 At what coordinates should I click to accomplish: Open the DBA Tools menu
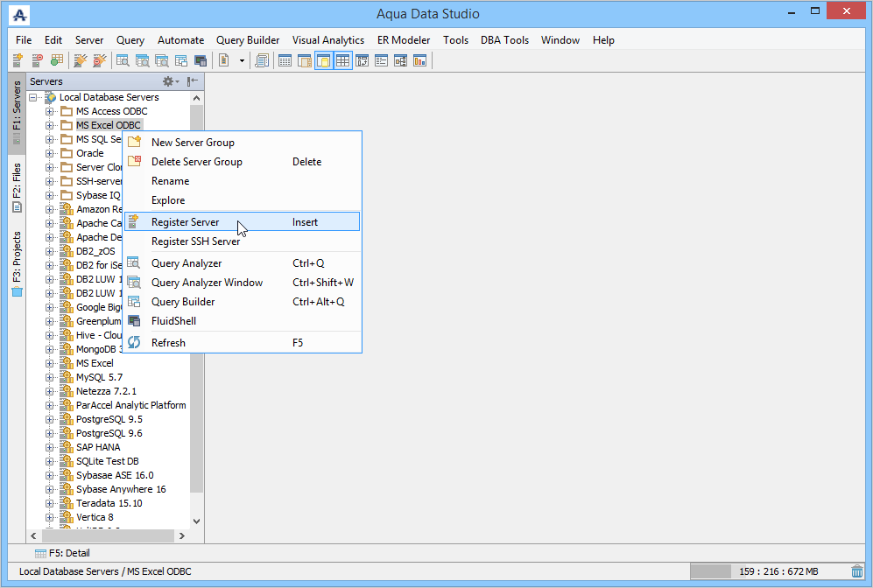point(504,40)
